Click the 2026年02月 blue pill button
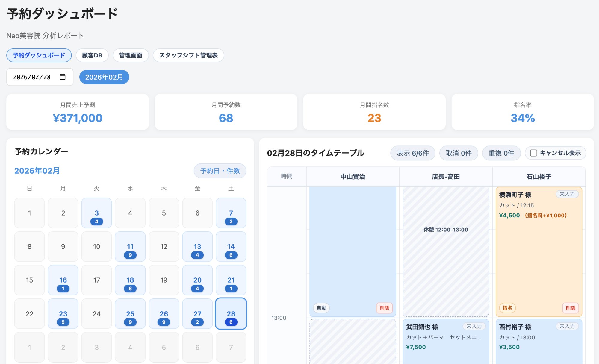The height and width of the screenshot is (364, 599). click(104, 77)
